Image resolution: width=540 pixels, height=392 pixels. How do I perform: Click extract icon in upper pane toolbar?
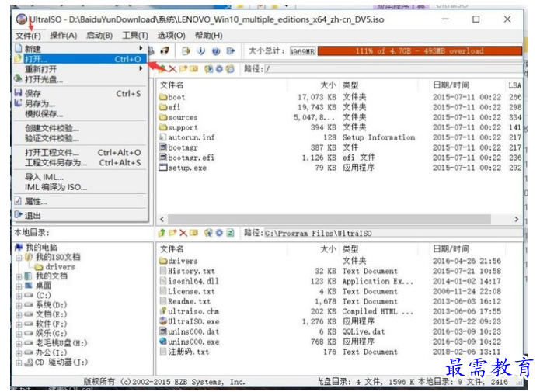208,69
